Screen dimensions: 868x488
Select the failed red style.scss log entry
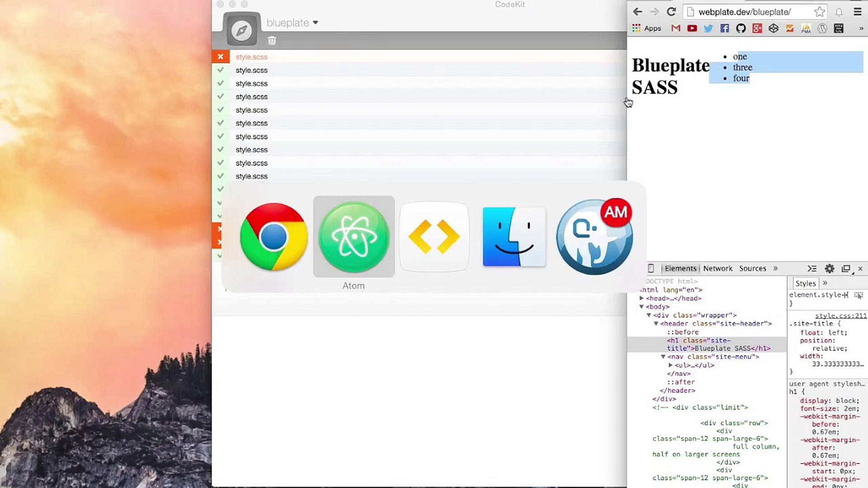(x=419, y=57)
